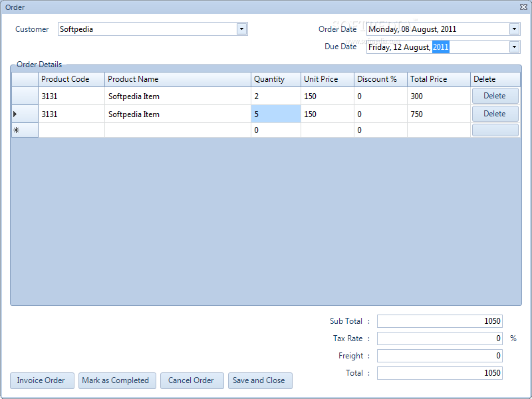Click the Total Price column header
532x399 pixels.
[x=439, y=79]
